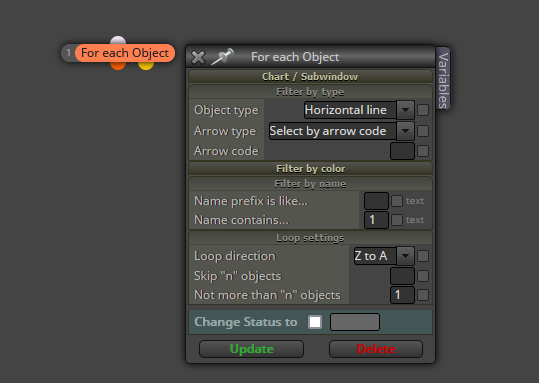Toggle text checkbox for Name prefix
Screen dimensions: 539x383
click(x=397, y=201)
